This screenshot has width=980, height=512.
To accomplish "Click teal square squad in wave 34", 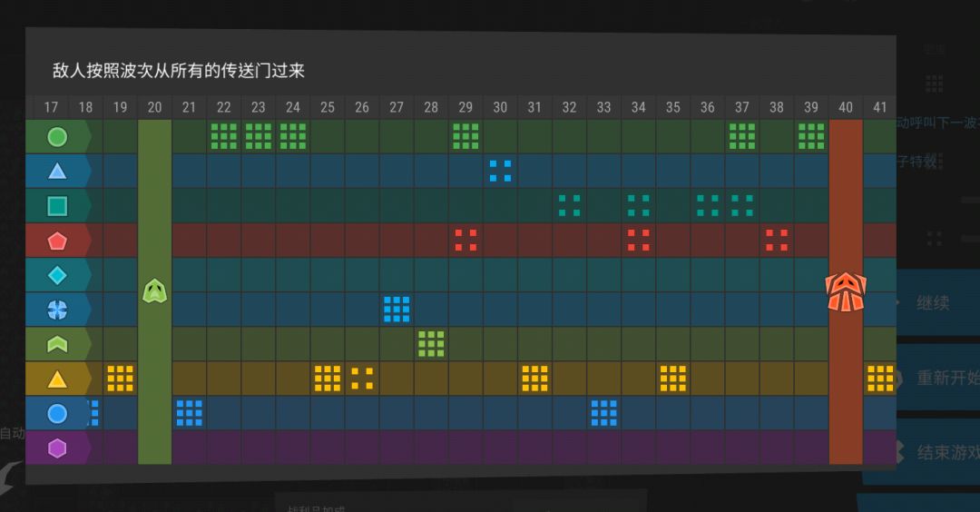I will (x=638, y=206).
